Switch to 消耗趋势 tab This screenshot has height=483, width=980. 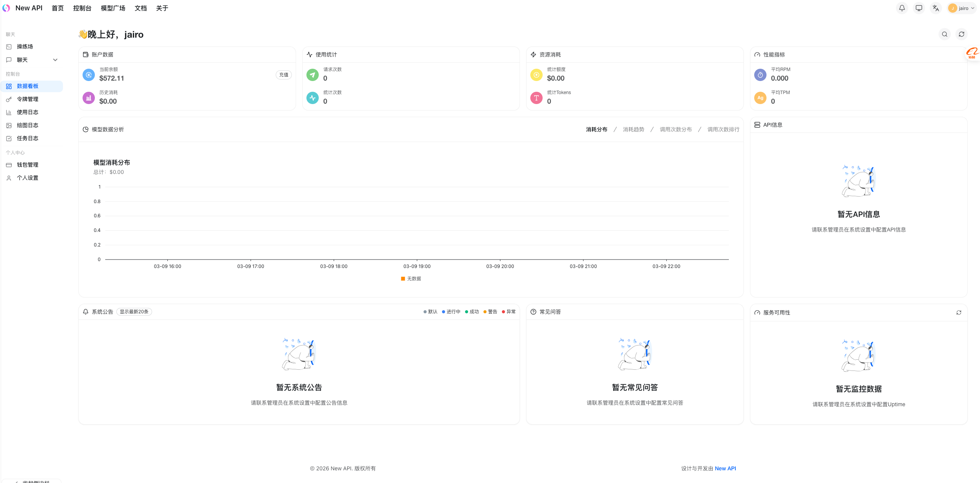coord(633,129)
